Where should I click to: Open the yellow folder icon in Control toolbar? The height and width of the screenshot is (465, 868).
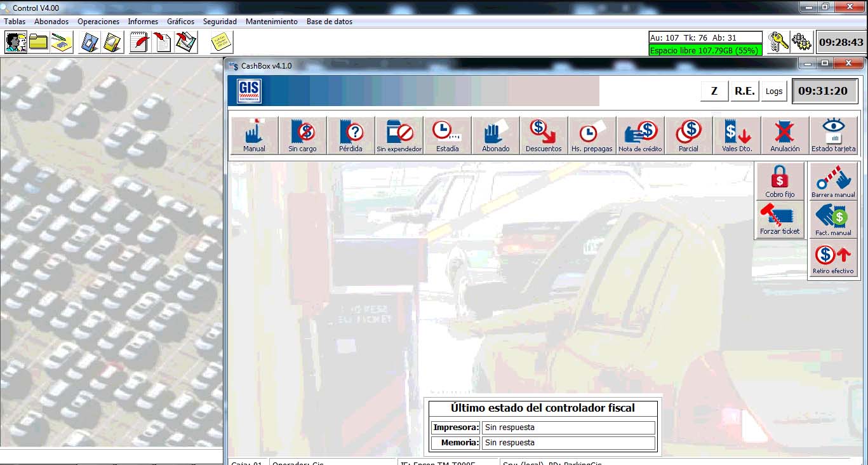point(39,43)
